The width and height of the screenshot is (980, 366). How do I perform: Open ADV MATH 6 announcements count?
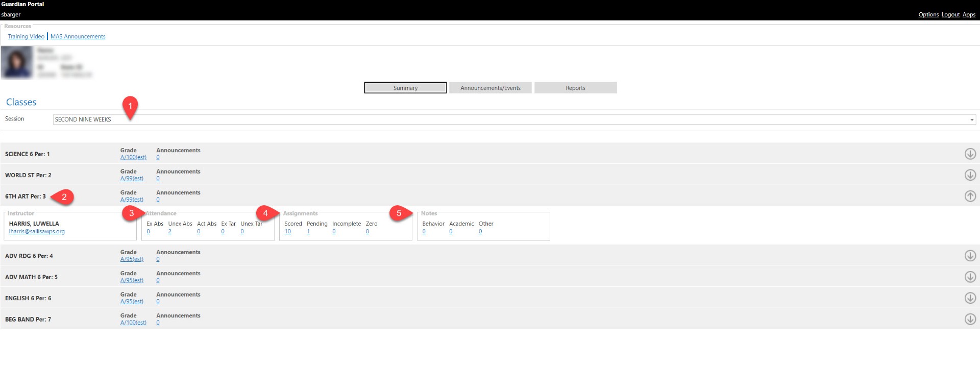[158, 280]
